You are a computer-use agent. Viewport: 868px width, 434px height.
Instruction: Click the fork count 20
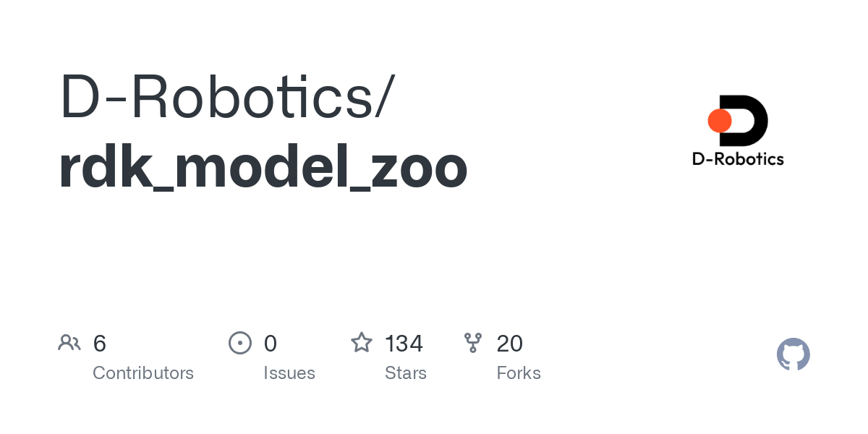(510, 344)
